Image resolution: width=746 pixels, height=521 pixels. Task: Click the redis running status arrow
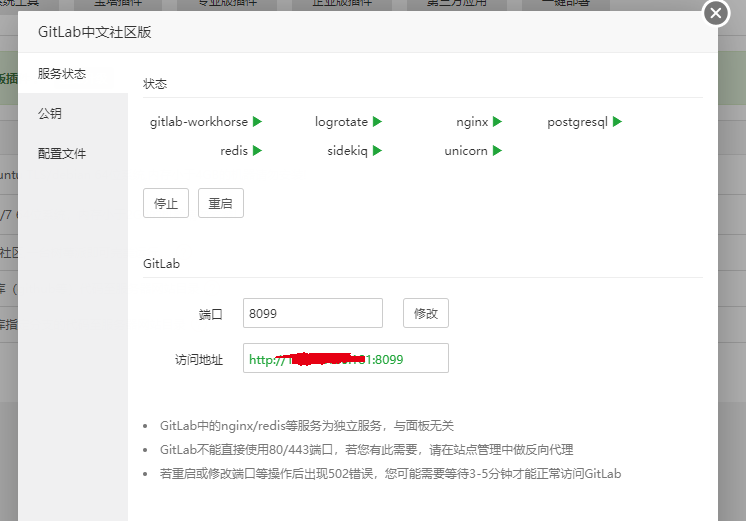(x=257, y=151)
